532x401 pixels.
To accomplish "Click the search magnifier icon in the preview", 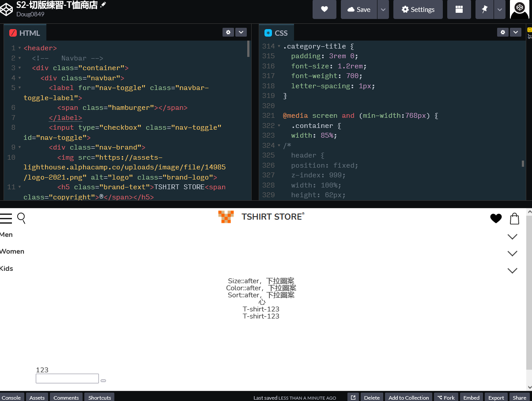I will pos(21,218).
